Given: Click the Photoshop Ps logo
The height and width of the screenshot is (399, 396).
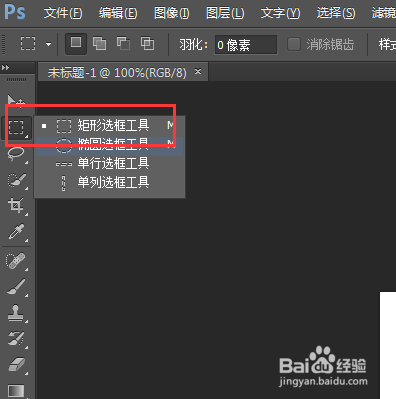Looking at the screenshot, I should tap(15, 13).
